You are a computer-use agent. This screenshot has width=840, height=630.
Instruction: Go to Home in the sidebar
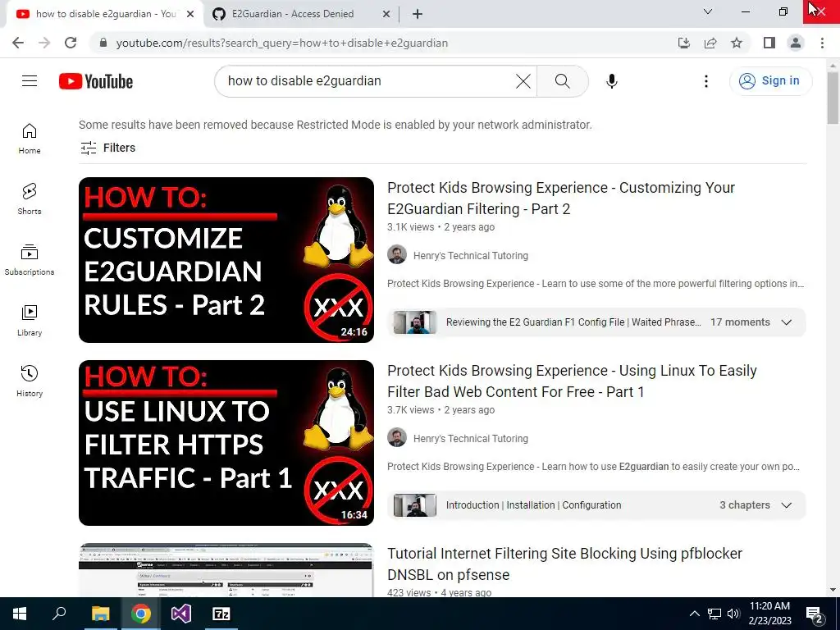tap(30, 139)
